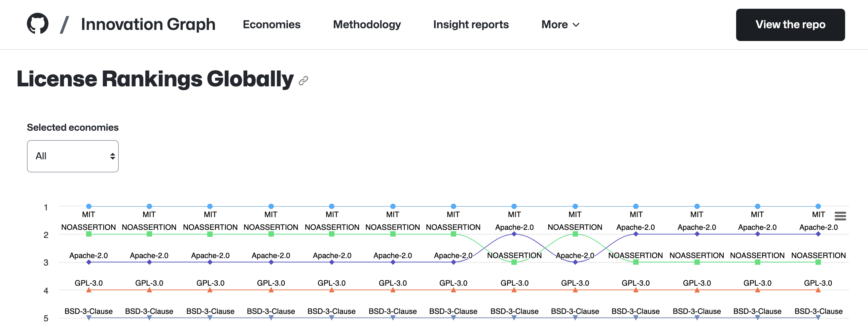Viewport: 868px width, 330px height.
Task: Click the chevron next to More
Action: coord(576,25)
